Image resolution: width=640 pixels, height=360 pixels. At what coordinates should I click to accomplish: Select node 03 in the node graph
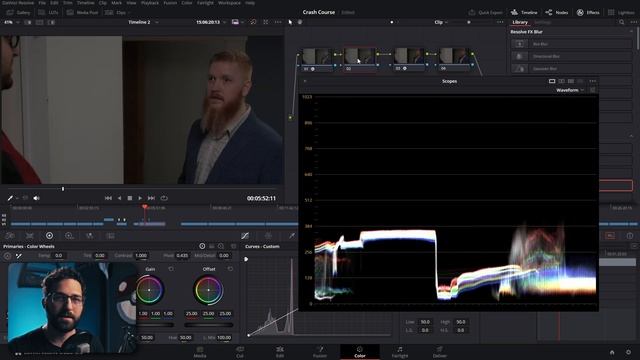pos(409,60)
